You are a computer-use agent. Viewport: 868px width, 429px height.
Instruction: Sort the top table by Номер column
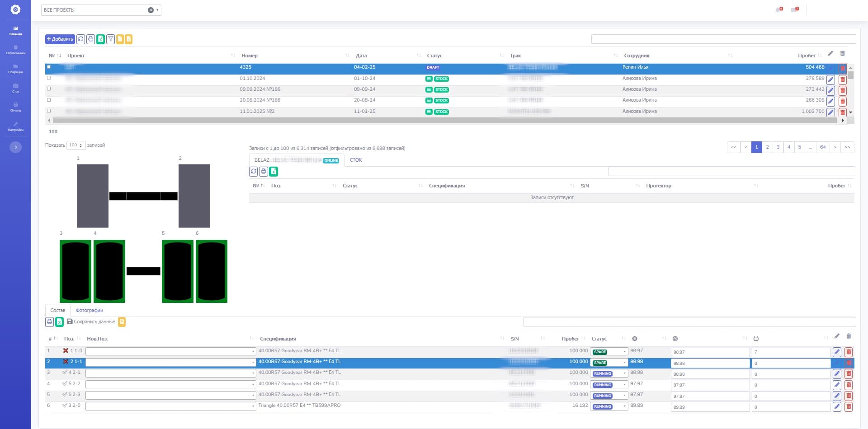click(x=295, y=56)
